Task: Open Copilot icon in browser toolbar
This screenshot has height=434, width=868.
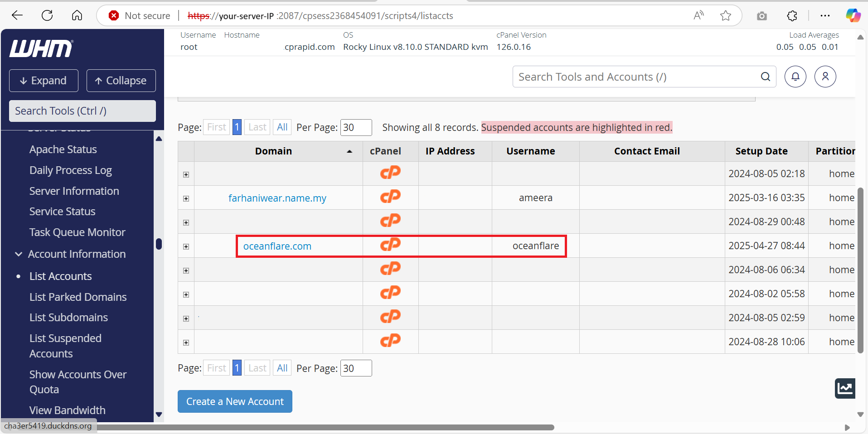Action: pos(853,15)
